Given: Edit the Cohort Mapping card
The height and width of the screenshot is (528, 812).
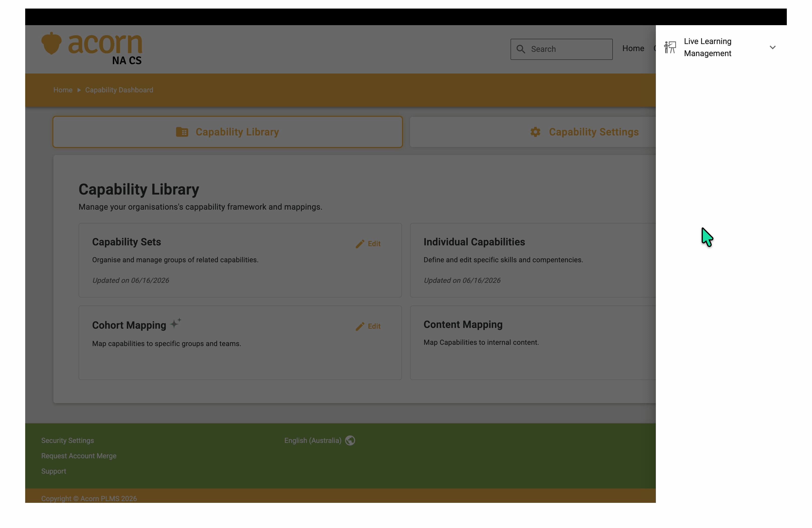Looking at the screenshot, I should click(x=368, y=326).
